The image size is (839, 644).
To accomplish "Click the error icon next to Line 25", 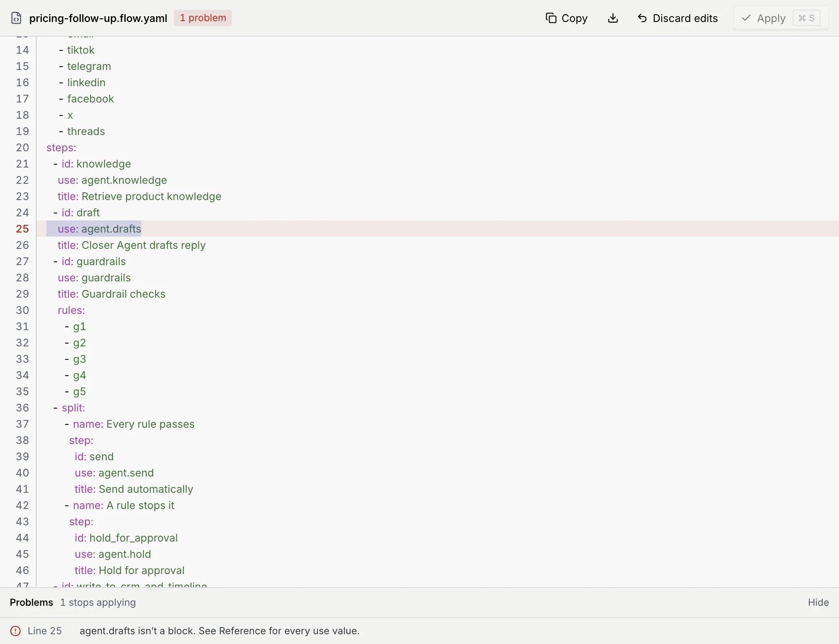I will click(x=15, y=631).
